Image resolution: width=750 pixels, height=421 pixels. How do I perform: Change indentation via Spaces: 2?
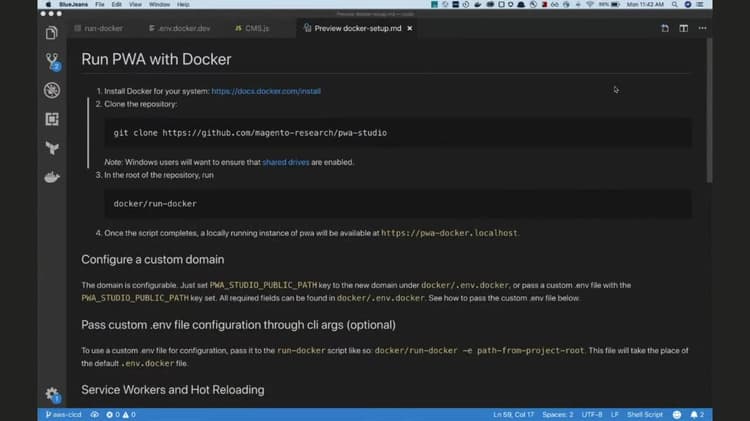click(x=557, y=414)
